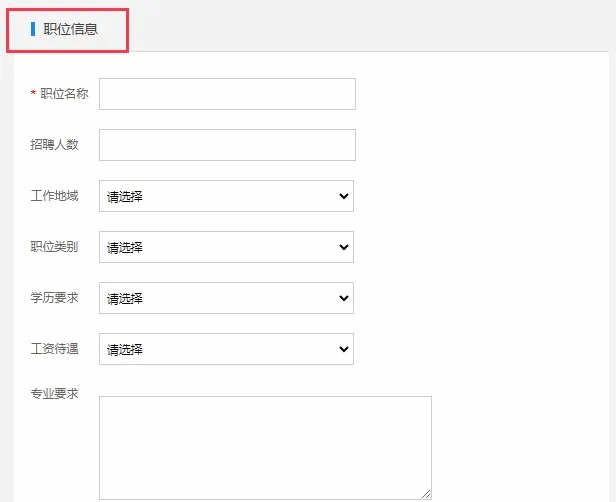Viewport: 616px width, 502px height.
Task: Focus the 职位名称 text field
Action: [x=227, y=94]
